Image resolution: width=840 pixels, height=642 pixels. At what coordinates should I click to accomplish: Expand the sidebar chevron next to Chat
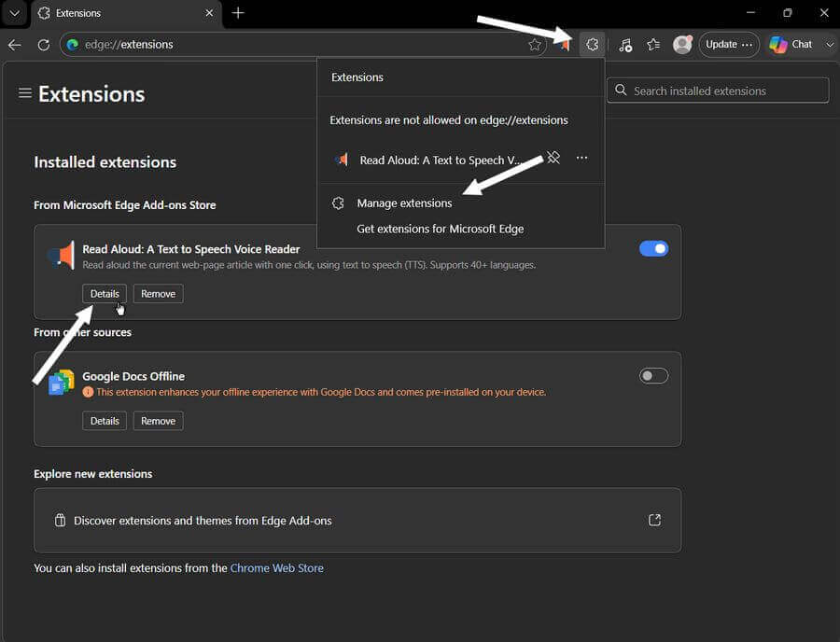tap(830, 45)
